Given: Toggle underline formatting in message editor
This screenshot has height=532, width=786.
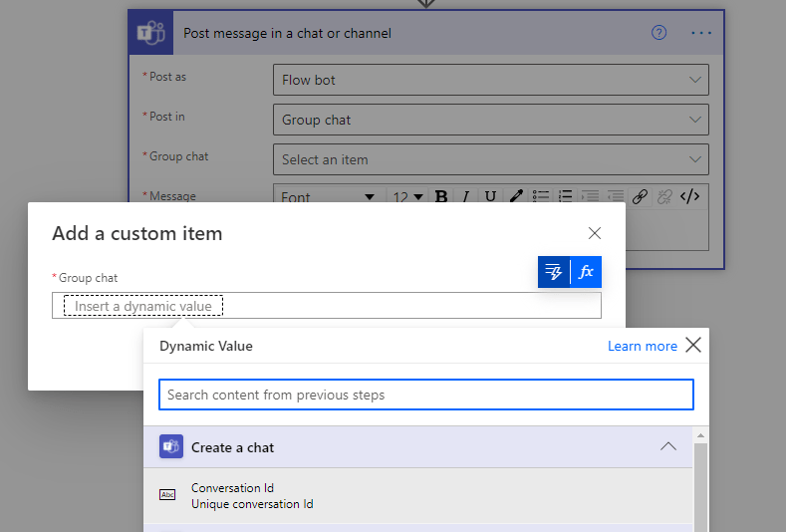Looking at the screenshot, I should coord(490,196).
